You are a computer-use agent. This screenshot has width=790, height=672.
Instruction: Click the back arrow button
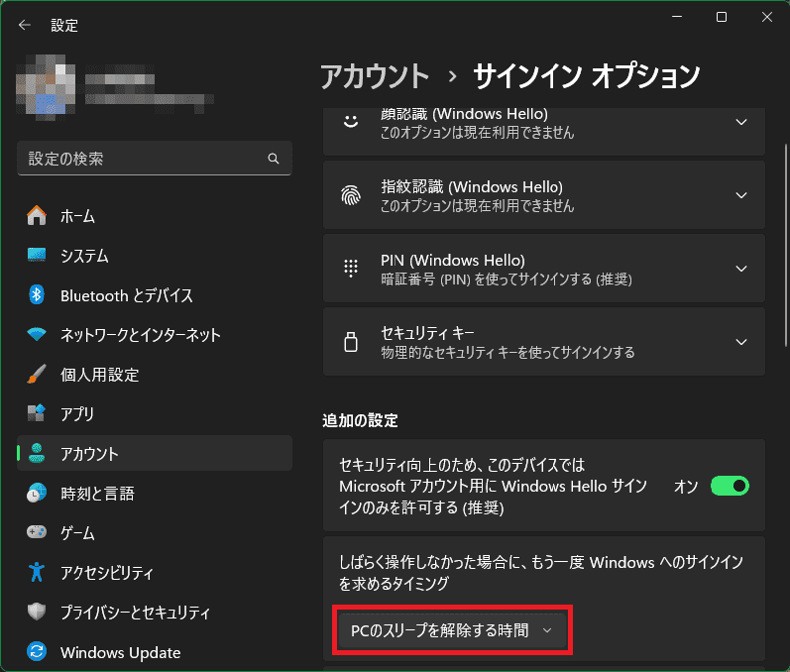pyautogui.click(x=25, y=25)
